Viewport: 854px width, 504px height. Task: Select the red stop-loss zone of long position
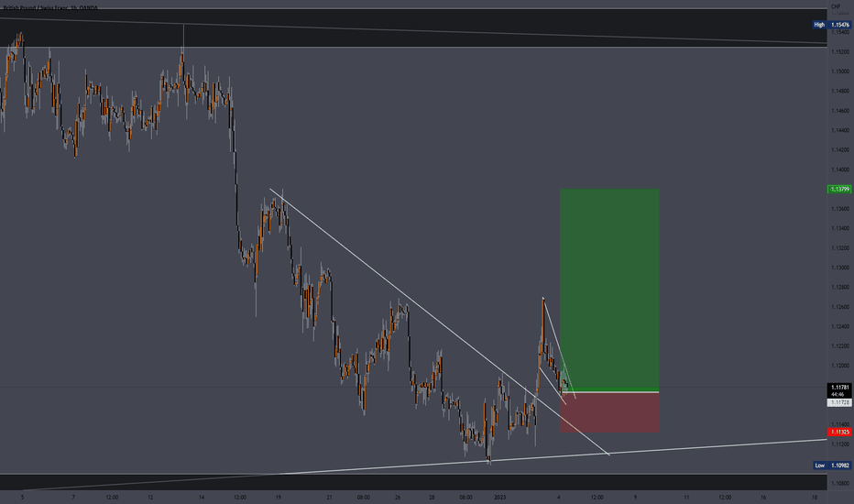[609, 412]
